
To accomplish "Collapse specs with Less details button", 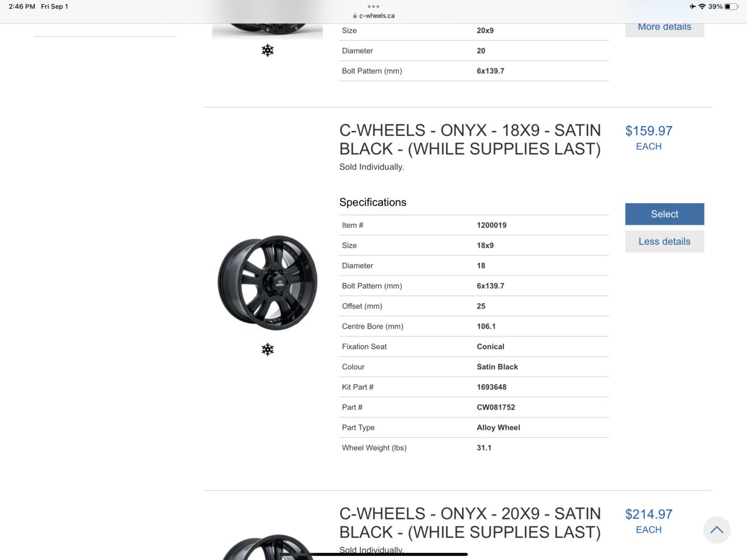I will coord(664,241).
